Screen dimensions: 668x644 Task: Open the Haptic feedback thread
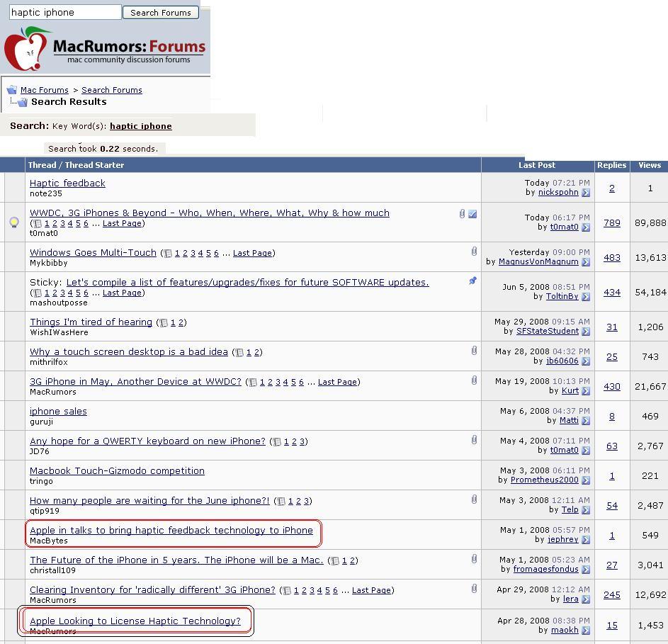point(67,183)
